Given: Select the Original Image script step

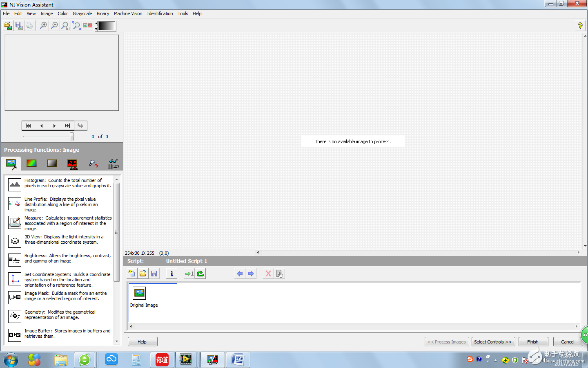Looking at the screenshot, I should pos(153,303).
